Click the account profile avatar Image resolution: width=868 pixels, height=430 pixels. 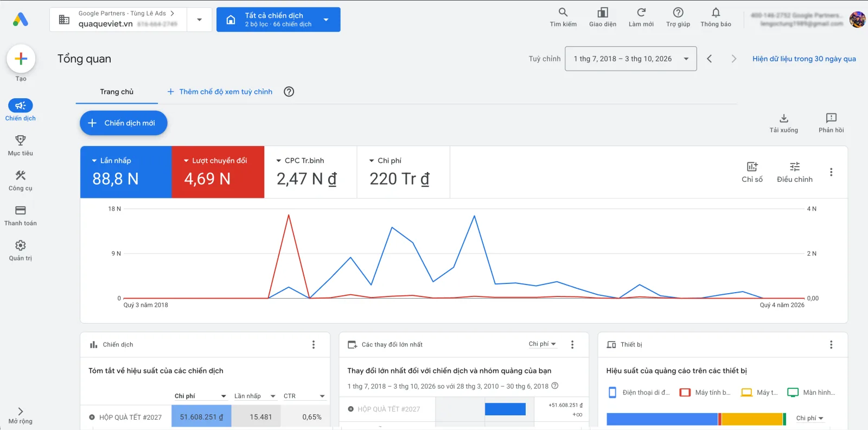coord(857,20)
